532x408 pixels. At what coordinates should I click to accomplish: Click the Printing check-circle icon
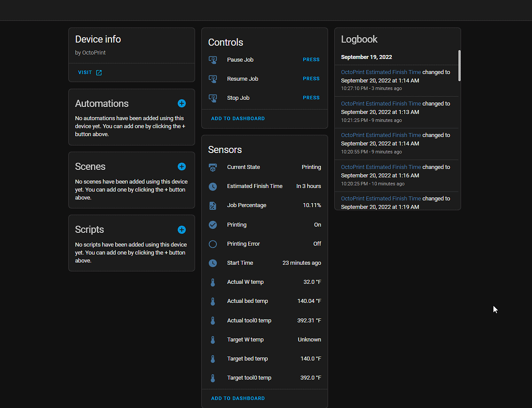click(213, 225)
